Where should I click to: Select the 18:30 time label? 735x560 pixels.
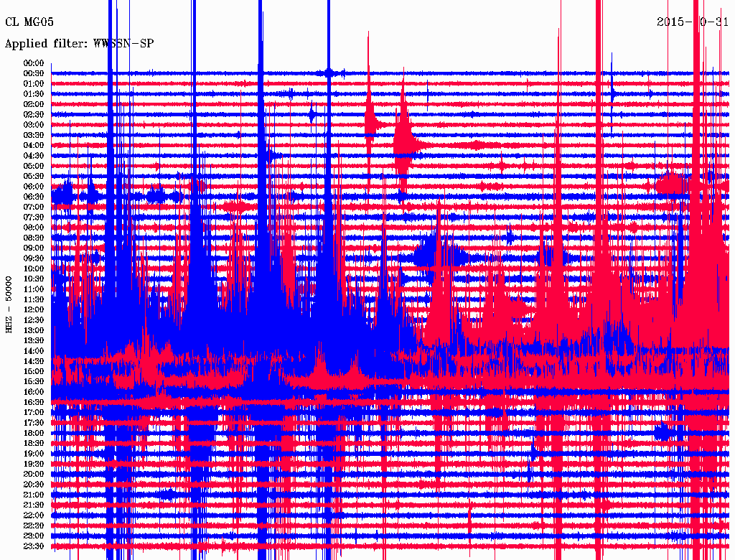[x=34, y=444]
